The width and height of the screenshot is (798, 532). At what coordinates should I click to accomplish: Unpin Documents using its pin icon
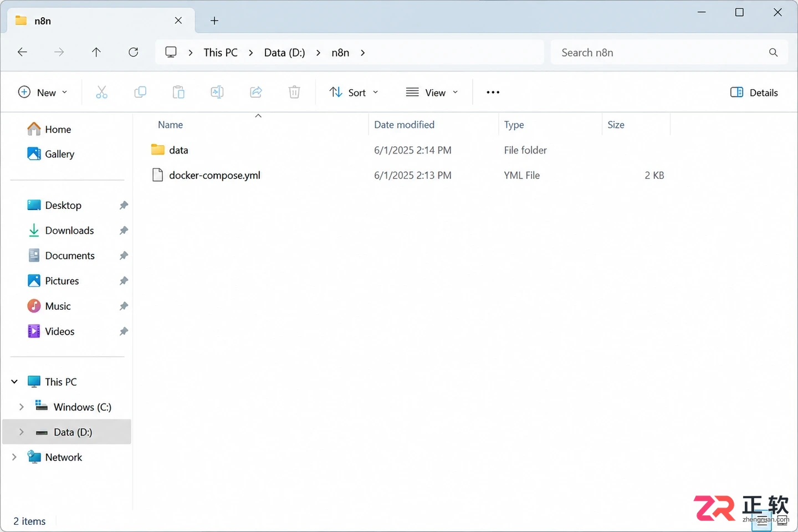click(x=124, y=256)
